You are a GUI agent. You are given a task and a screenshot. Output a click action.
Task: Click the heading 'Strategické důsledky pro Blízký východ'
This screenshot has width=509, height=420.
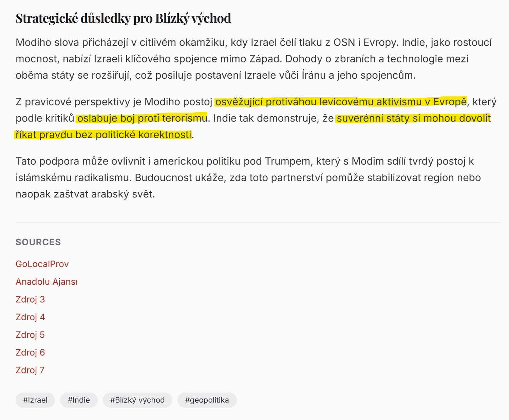(123, 18)
